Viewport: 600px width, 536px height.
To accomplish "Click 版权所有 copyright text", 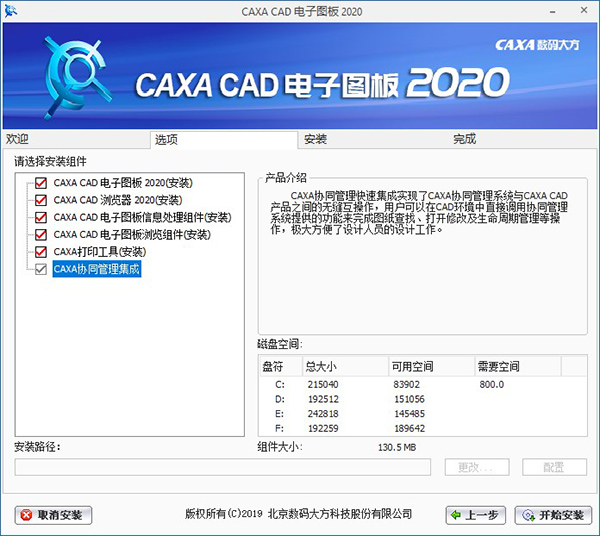I will 298,514.
